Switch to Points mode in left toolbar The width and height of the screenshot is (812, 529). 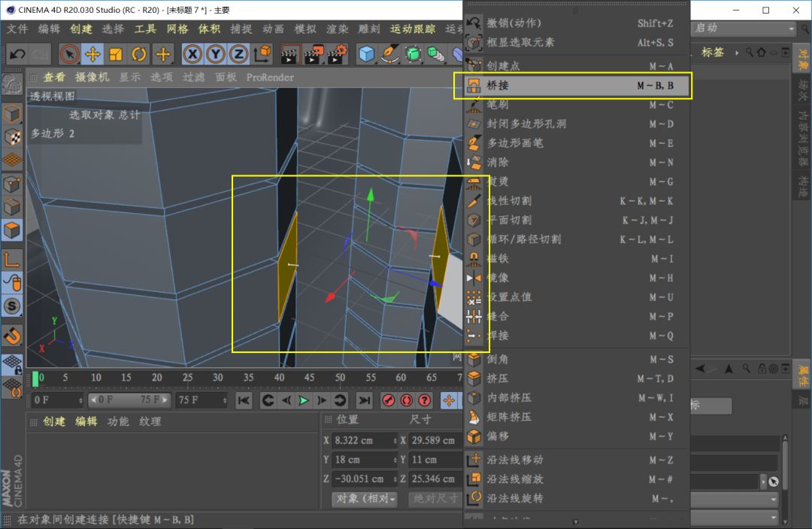(12, 184)
